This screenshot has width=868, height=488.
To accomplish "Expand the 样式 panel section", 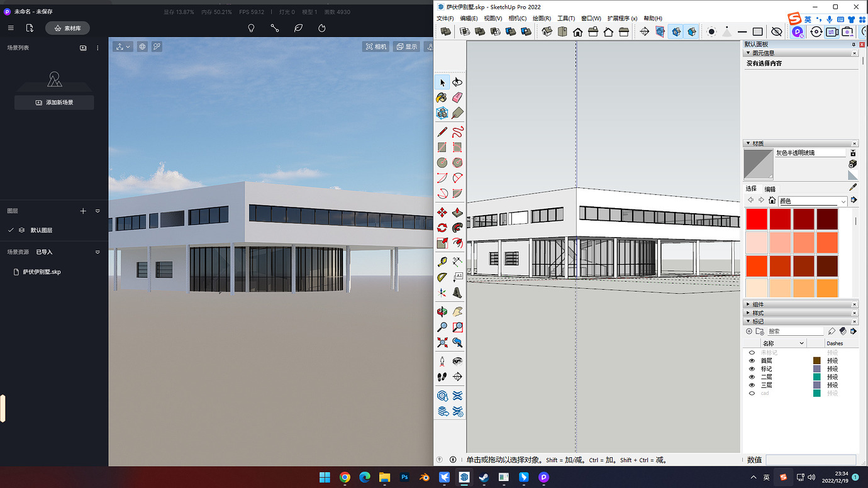I will pos(758,313).
